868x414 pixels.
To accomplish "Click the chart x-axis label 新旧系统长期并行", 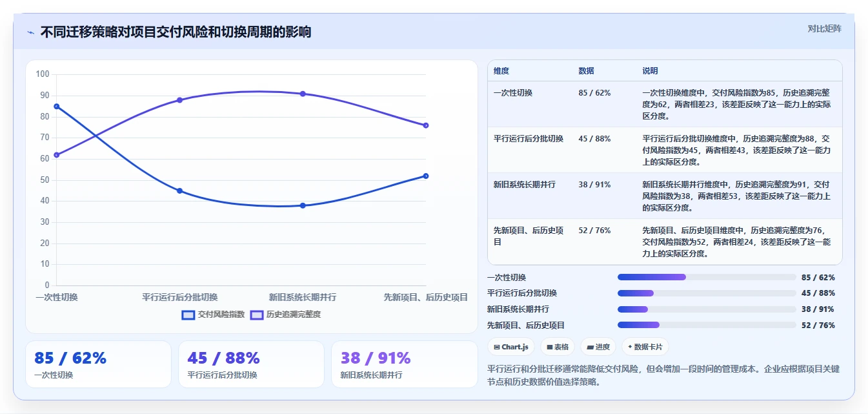I will (303, 297).
